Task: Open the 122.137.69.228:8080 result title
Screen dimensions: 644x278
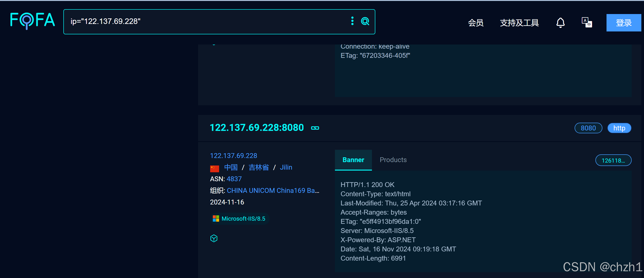Action: [x=257, y=128]
